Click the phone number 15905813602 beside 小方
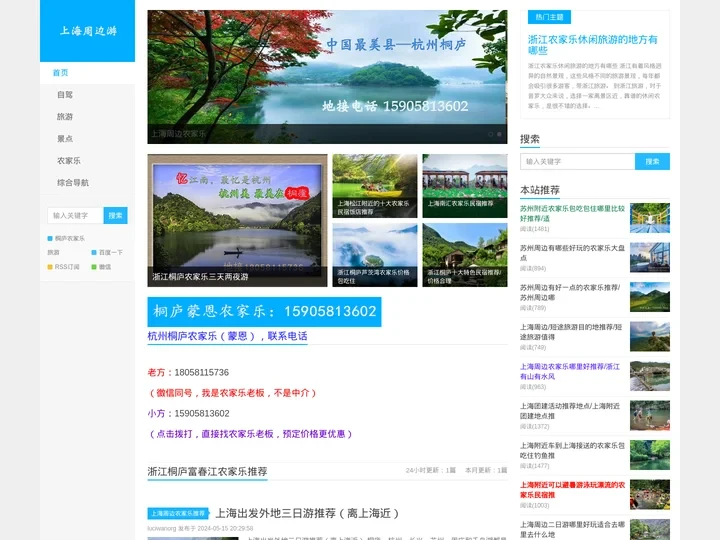This screenshot has height=540, width=720. tap(202, 413)
